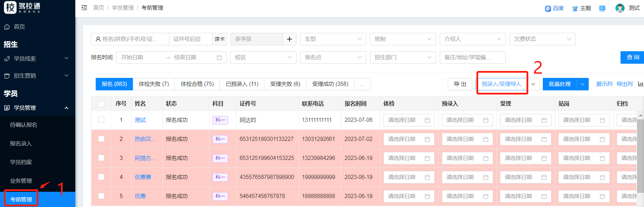Toggle the select-all checkbox in table header
The image size is (644, 207).
click(101, 104)
